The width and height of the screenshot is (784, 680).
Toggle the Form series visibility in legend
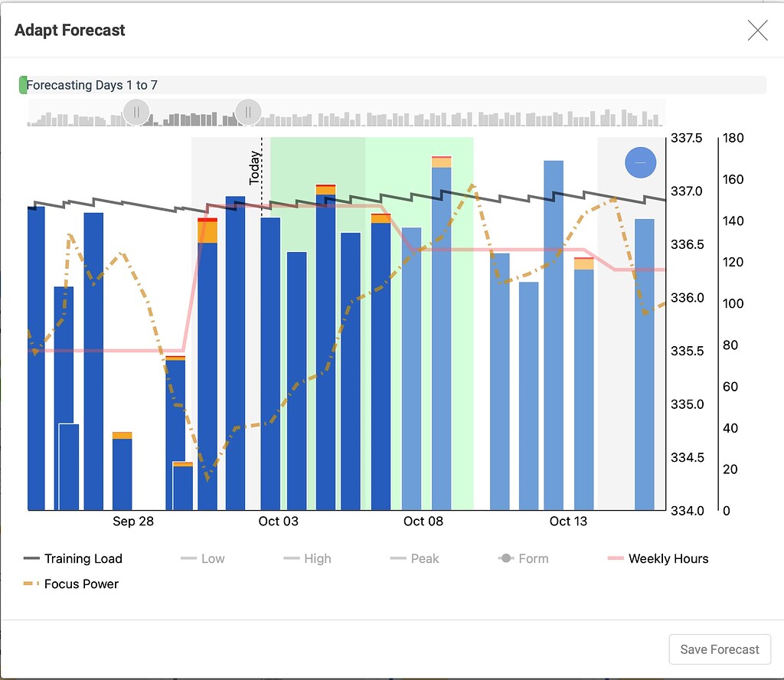(525, 559)
